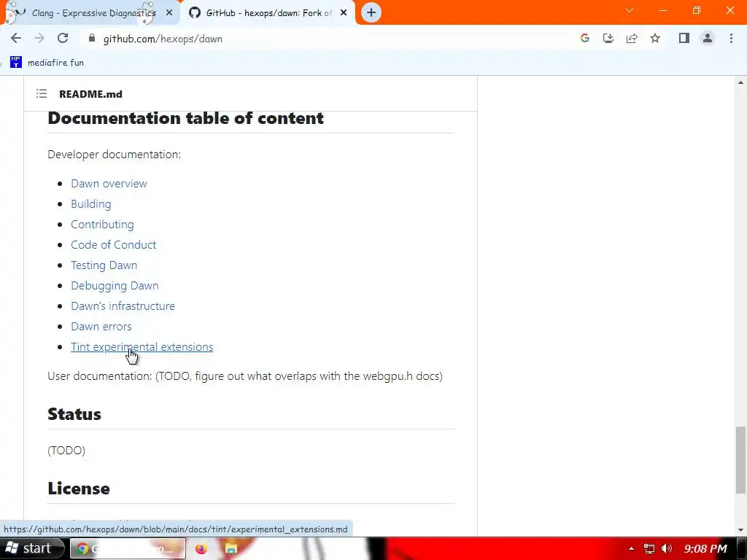Open a new browser tab

[x=371, y=13]
